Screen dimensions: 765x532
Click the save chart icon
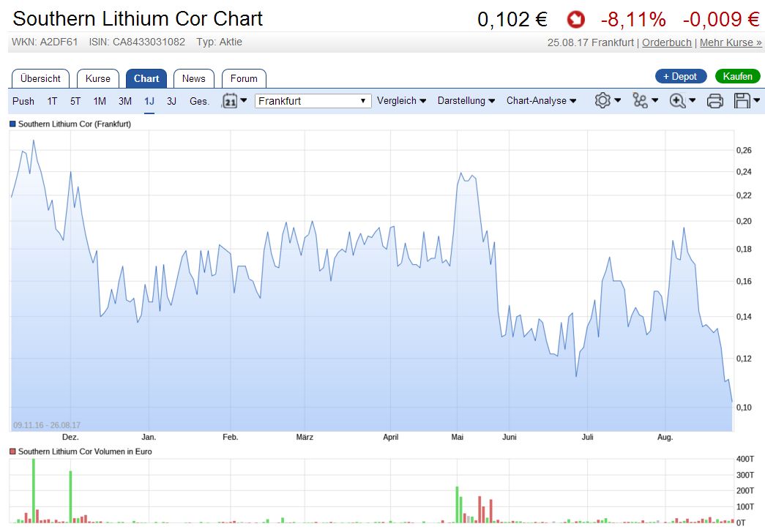[743, 100]
